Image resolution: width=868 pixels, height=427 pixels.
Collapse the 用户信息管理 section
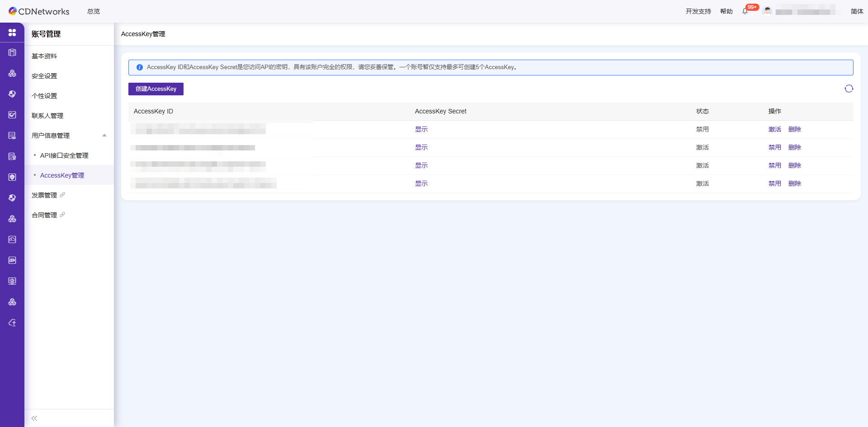point(104,136)
